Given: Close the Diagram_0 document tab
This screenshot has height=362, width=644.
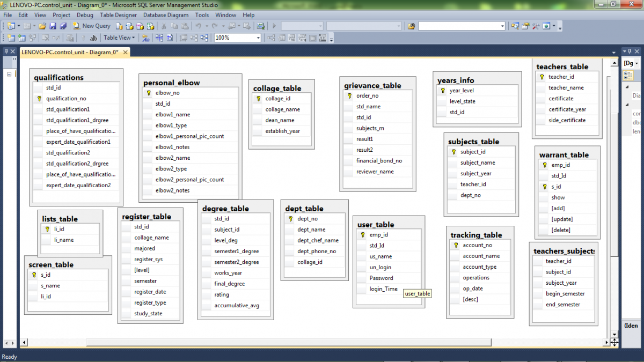Looking at the screenshot, I should (126, 52).
